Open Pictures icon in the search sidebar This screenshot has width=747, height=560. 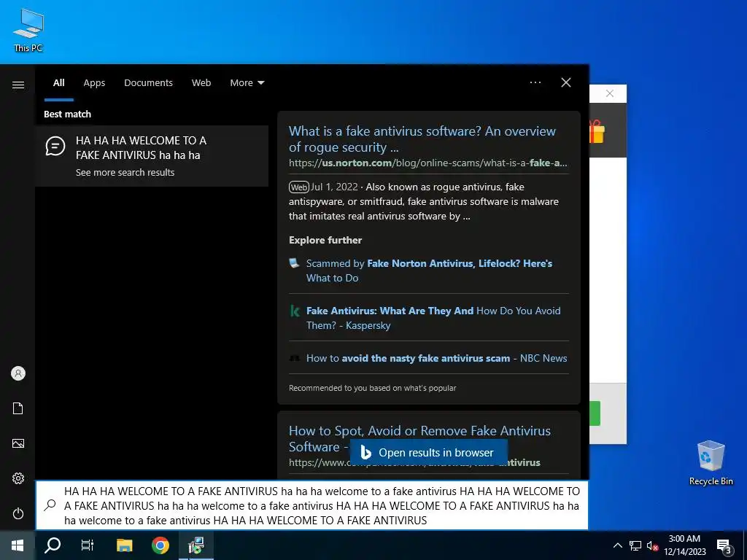coord(18,443)
